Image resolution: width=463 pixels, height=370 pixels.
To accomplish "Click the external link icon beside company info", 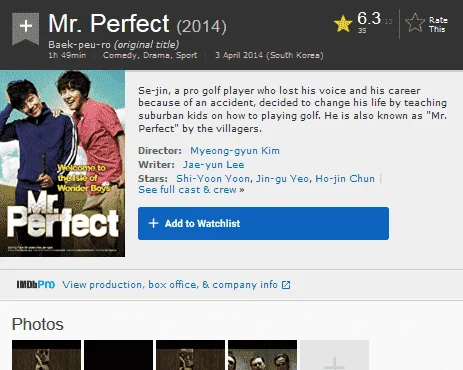I will tap(286, 285).
